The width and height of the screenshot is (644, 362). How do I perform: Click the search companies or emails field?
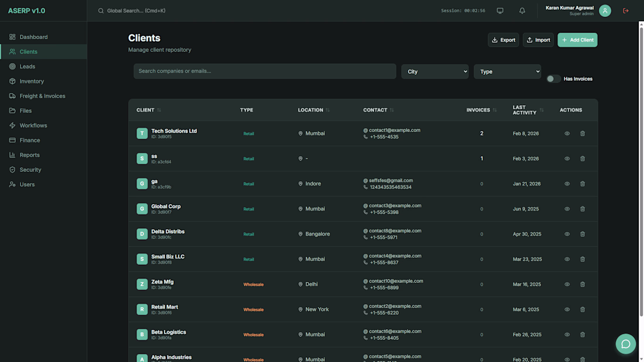[x=265, y=71]
